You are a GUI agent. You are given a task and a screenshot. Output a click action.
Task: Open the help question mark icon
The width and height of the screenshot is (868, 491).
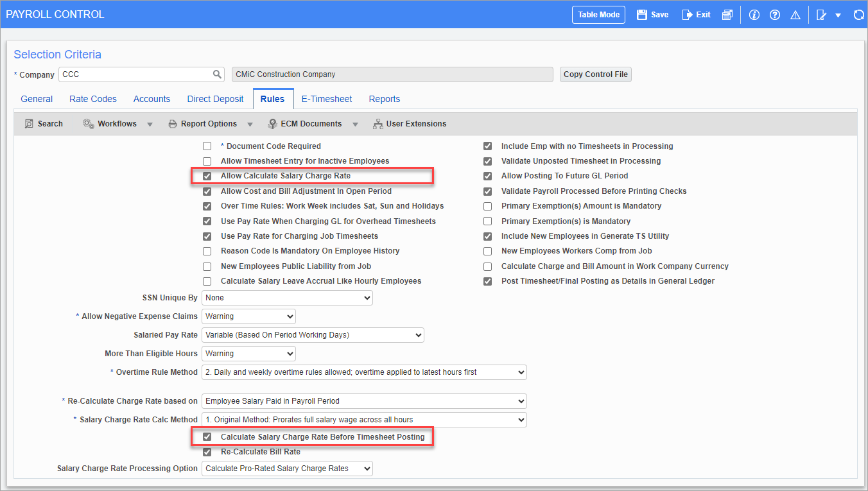pos(775,15)
